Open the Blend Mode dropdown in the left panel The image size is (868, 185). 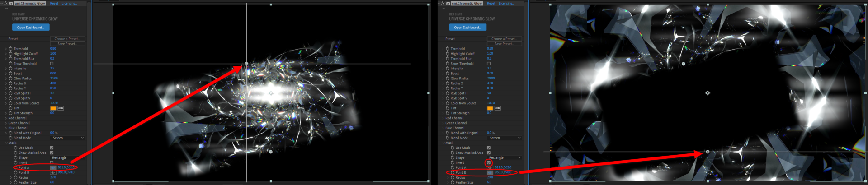coord(68,138)
